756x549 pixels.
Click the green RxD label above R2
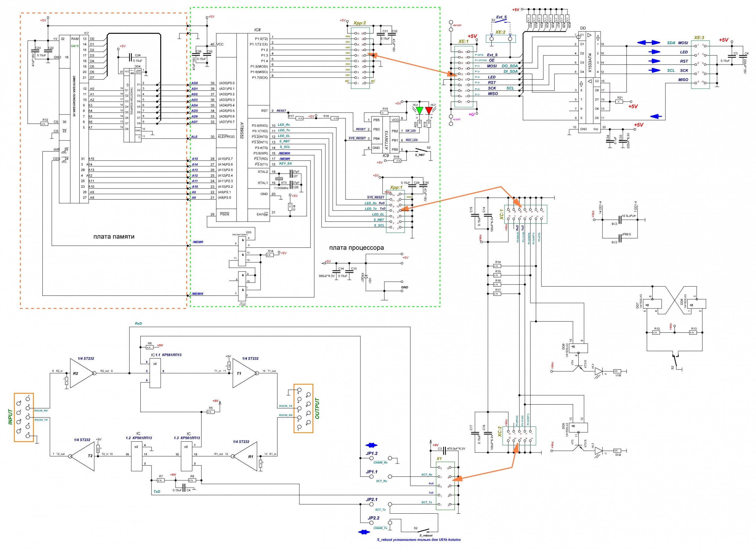coord(138,323)
